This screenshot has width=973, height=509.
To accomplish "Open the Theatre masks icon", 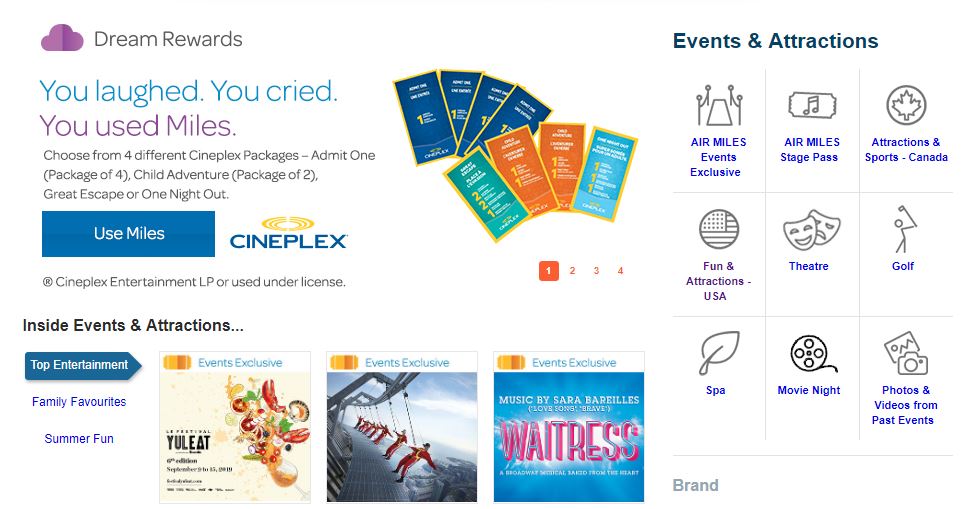I will [x=809, y=229].
